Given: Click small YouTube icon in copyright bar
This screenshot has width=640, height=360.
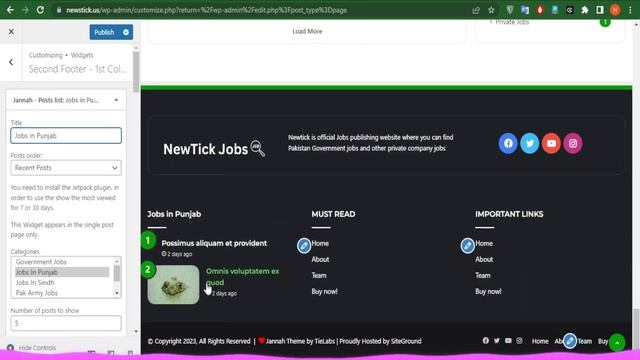Looking at the screenshot, I should click(x=508, y=340).
